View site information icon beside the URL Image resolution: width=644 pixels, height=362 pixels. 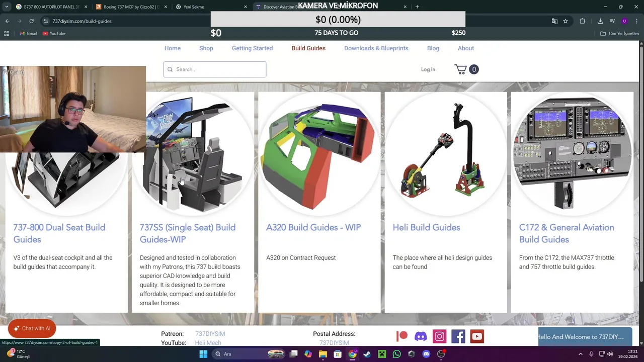tap(46, 21)
